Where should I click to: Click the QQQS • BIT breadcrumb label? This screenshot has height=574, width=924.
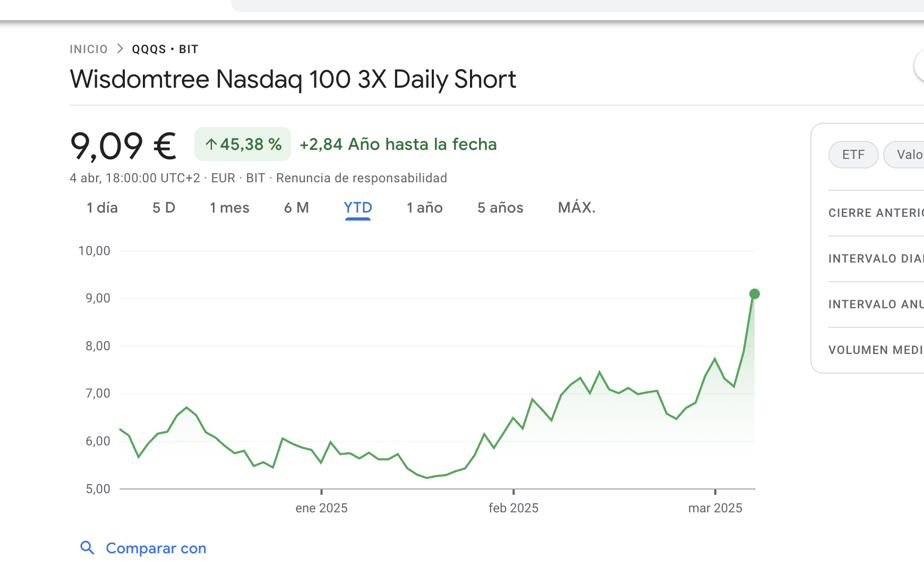click(165, 49)
